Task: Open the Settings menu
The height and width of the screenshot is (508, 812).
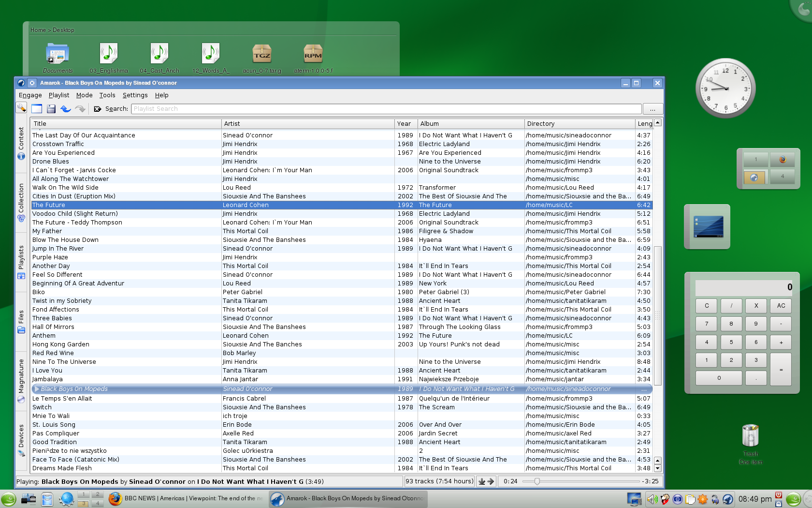Action: (135, 95)
